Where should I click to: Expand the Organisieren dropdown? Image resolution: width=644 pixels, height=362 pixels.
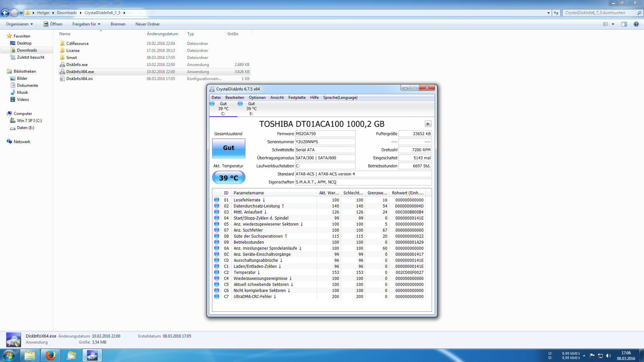[19, 24]
